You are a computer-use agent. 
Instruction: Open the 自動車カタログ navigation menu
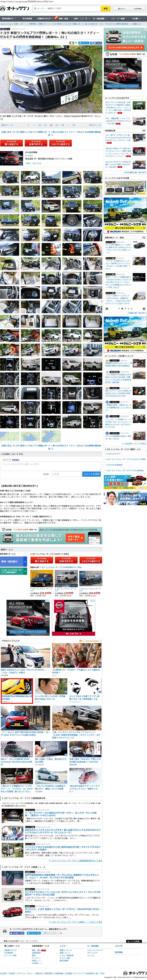(x=45, y=18)
